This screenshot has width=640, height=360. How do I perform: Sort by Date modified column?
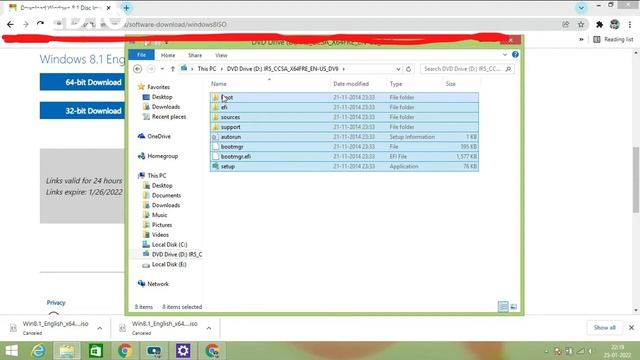[x=351, y=84]
